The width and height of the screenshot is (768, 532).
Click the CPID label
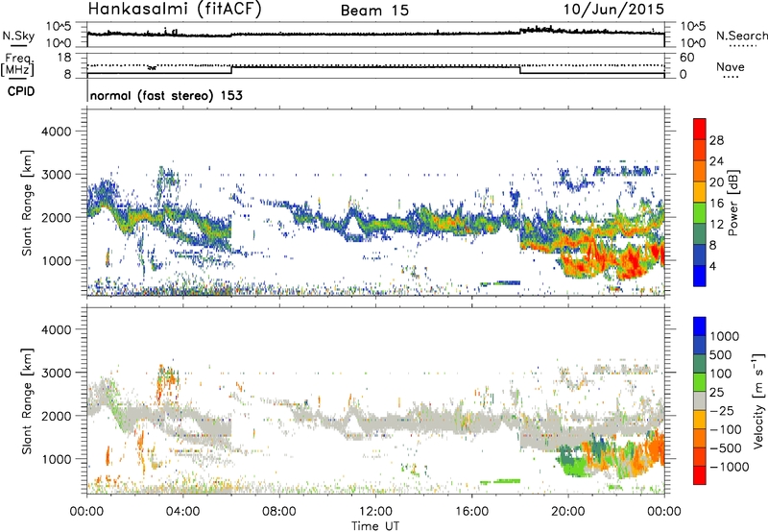(21, 91)
